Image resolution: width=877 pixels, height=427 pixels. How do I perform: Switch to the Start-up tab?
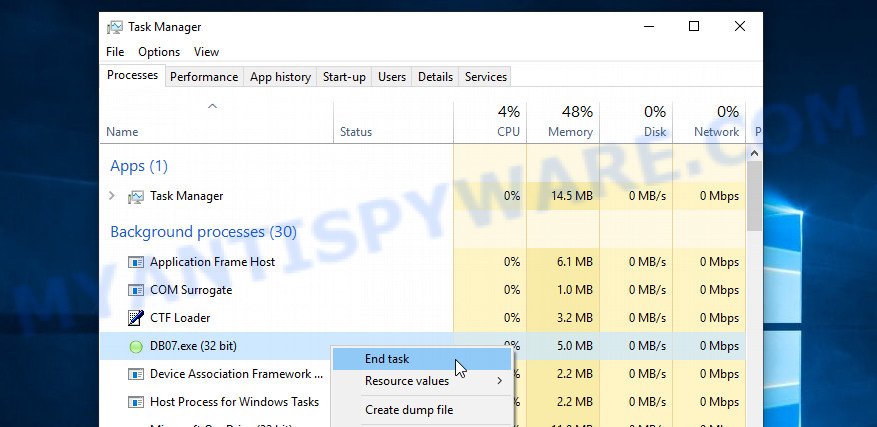(x=344, y=77)
